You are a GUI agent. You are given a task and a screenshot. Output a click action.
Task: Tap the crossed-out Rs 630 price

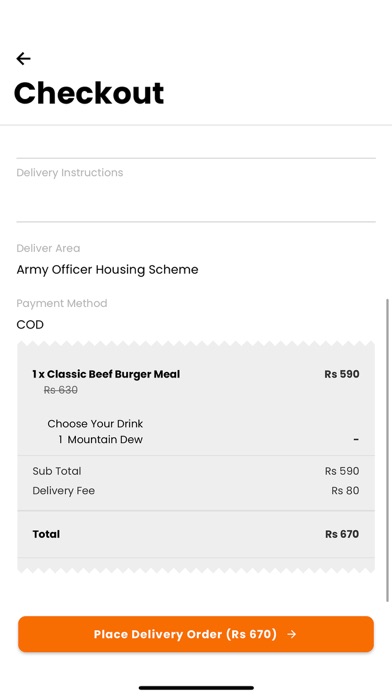pyautogui.click(x=61, y=390)
